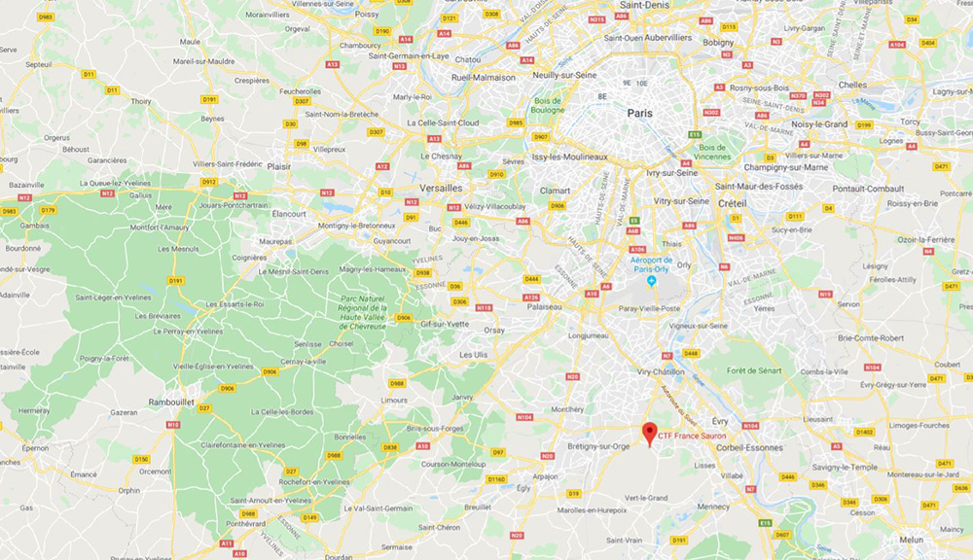Screen dimensions: 973x560
Task: Click the E15 green road shield east of Paris
Action: [x=695, y=134]
